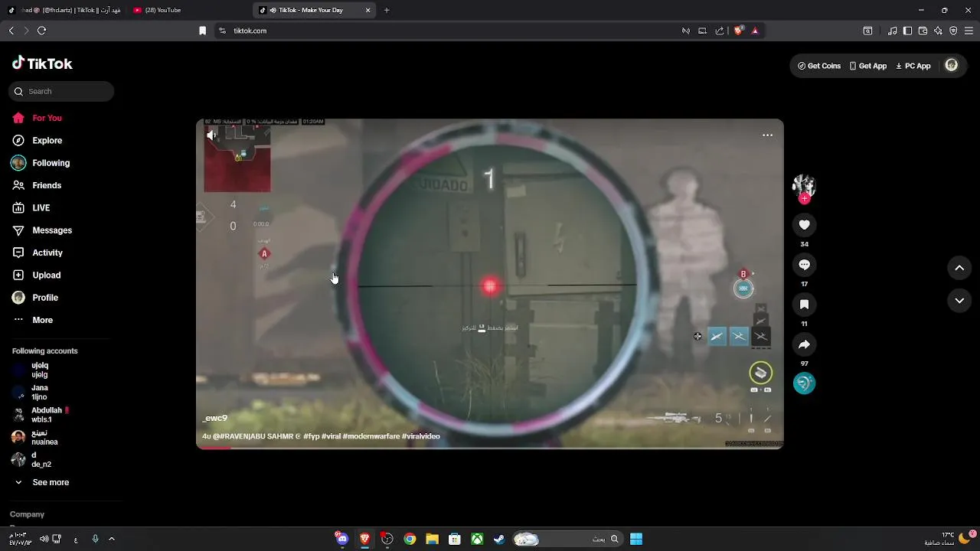Open the More options menu in sidebar
The image size is (980, 551).
click(x=33, y=320)
